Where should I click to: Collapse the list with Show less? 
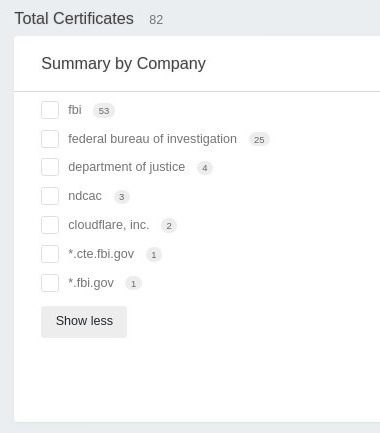[84, 322]
